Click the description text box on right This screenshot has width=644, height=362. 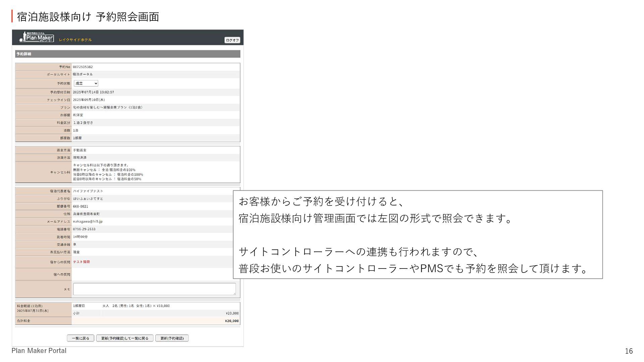tap(418, 235)
